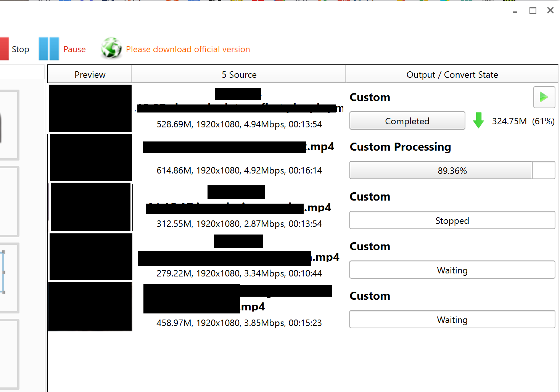Screen dimensions: 560x392
Task: Click the first Waiting status button
Action: tap(452, 270)
